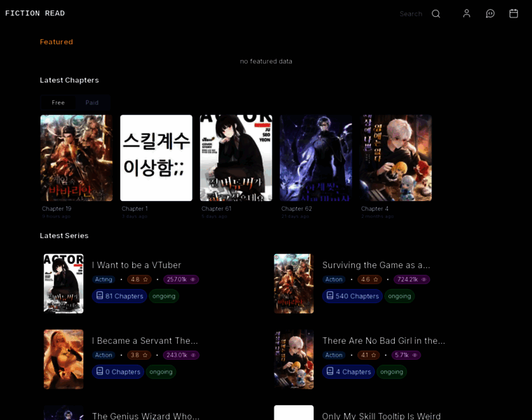
Task: Click the Chapter 61 label
Action: (216, 209)
